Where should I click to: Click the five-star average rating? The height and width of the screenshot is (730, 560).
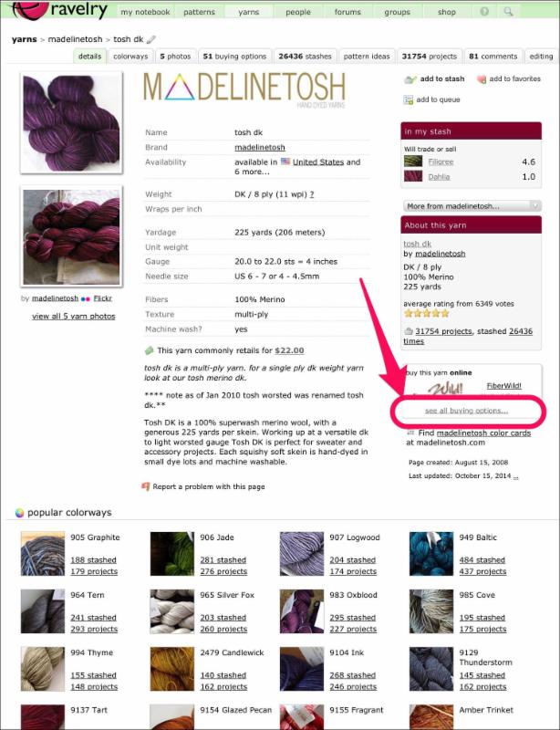[427, 313]
